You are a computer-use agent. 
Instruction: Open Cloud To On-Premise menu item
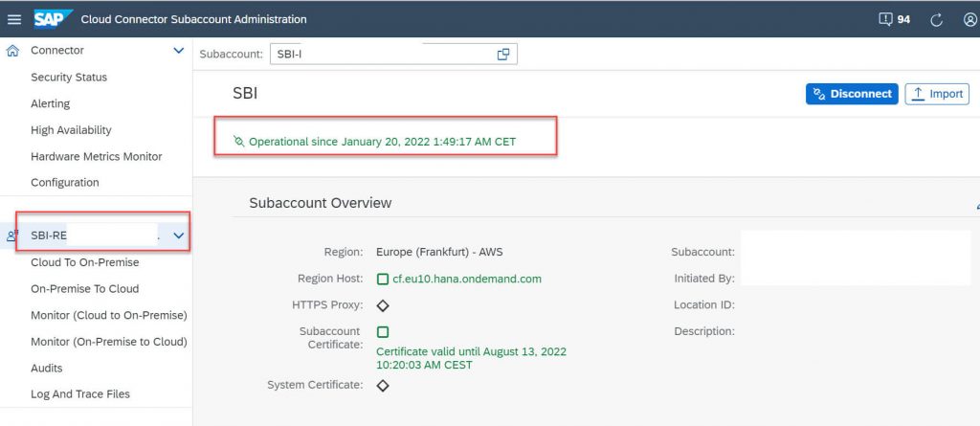[x=85, y=262]
